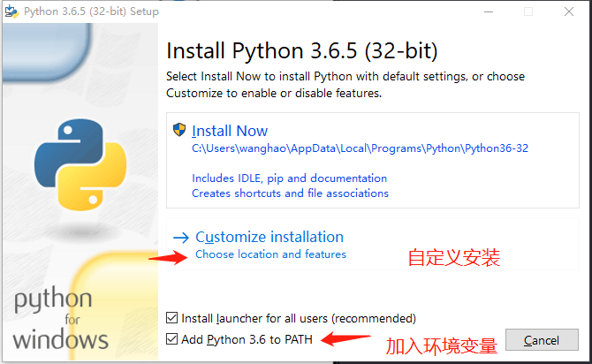Click the python for windows banner text
Viewport: 592px width, 364px height.
[61, 320]
